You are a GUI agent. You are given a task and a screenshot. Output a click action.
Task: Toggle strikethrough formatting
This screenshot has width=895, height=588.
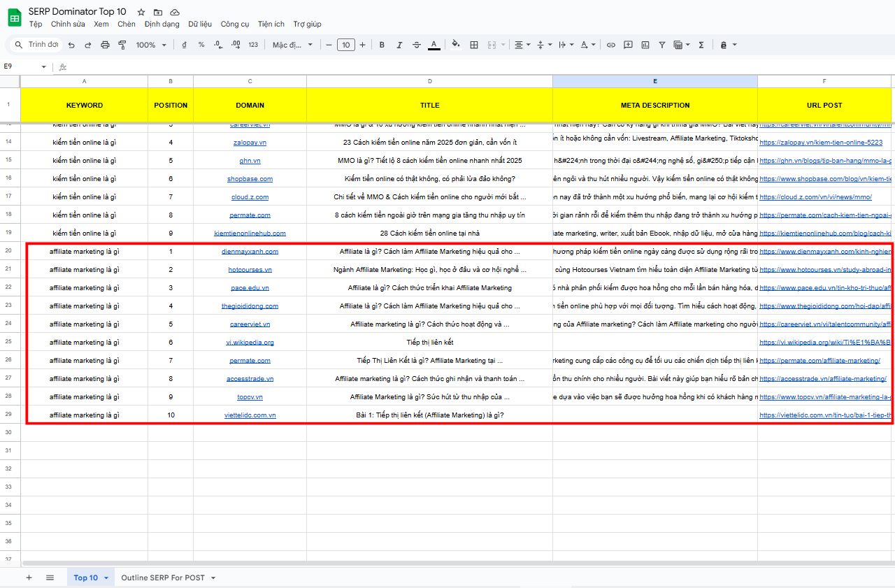click(417, 45)
